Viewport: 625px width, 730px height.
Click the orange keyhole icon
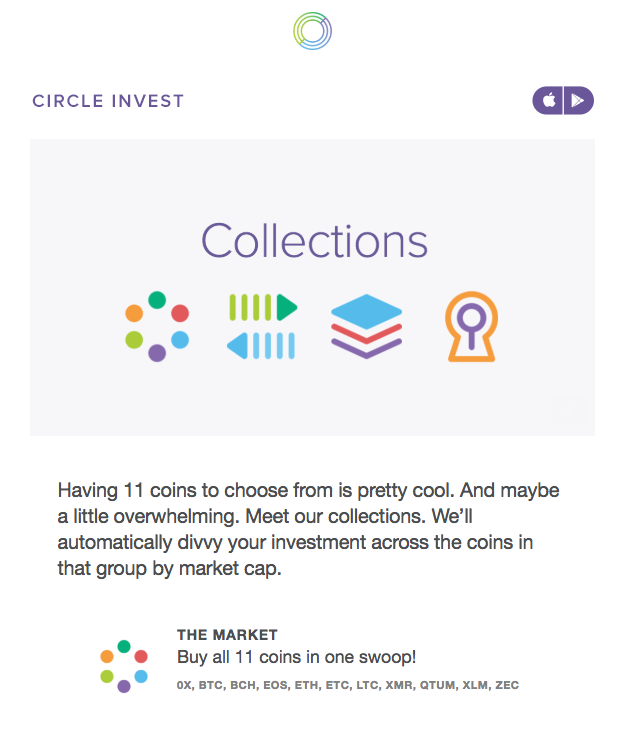471,326
